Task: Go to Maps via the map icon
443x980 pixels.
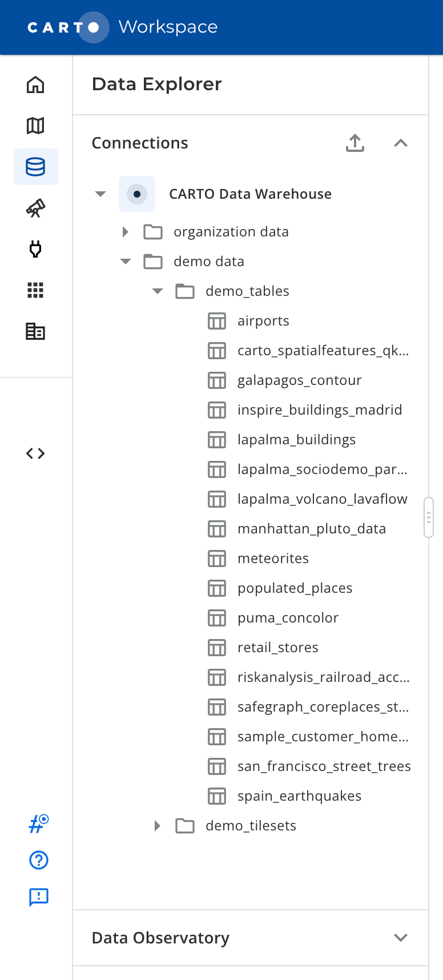Action: [35, 126]
